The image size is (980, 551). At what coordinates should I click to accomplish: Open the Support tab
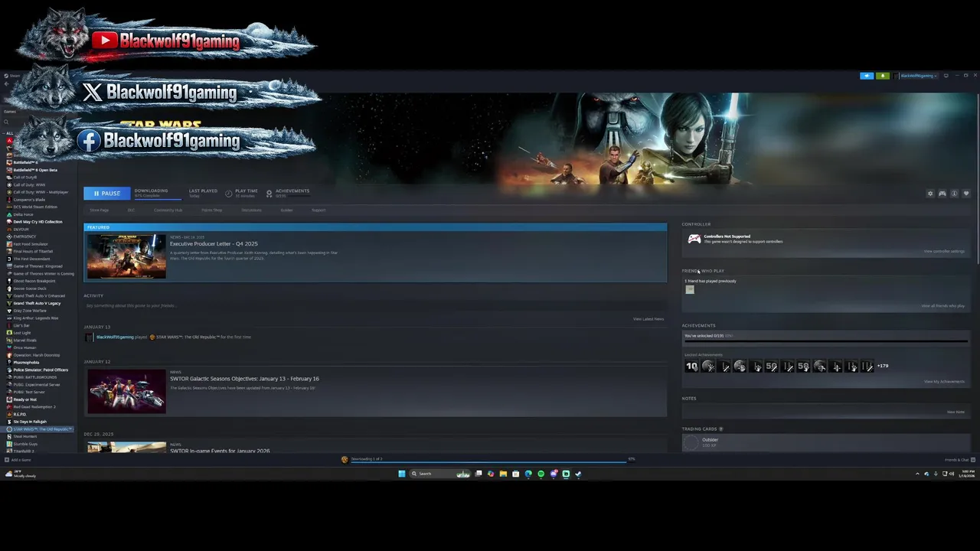click(x=318, y=210)
